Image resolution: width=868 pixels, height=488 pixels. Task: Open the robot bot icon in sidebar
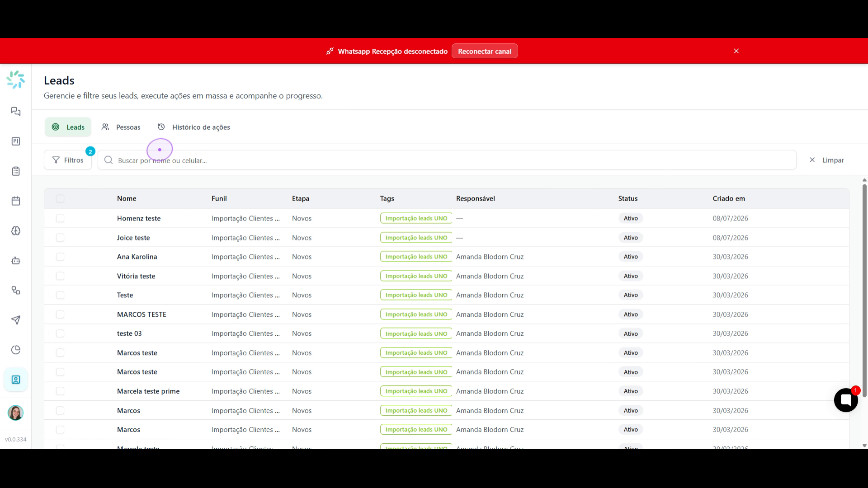point(16,261)
